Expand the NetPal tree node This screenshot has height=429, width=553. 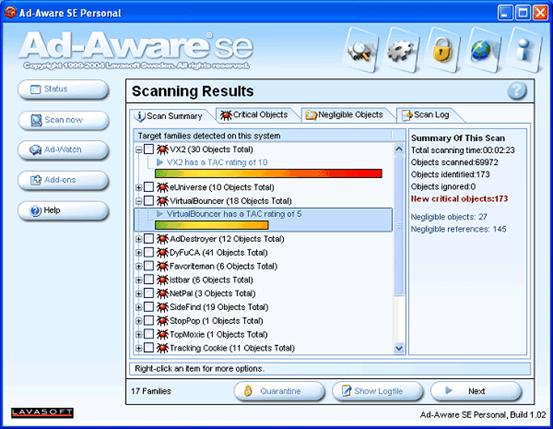[x=139, y=294]
